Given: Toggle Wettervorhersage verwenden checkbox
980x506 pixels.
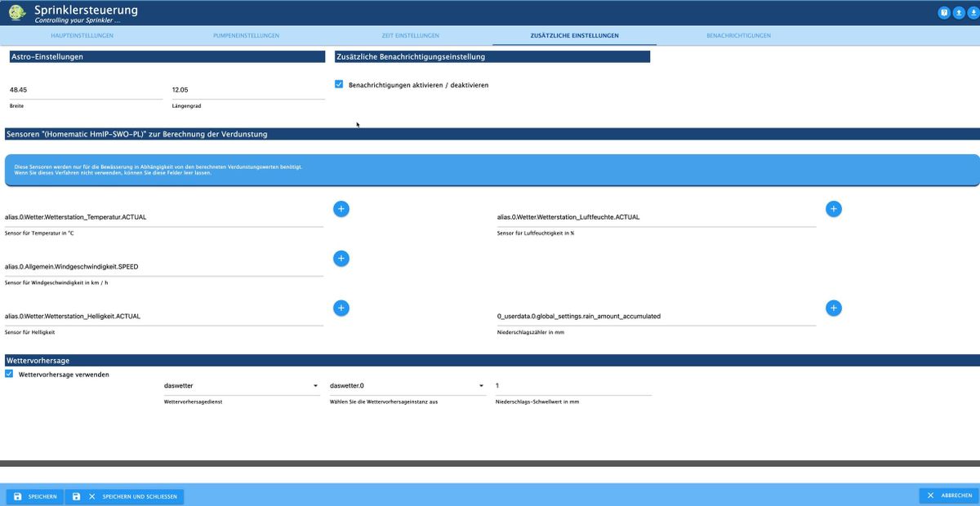Looking at the screenshot, I should pos(9,374).
